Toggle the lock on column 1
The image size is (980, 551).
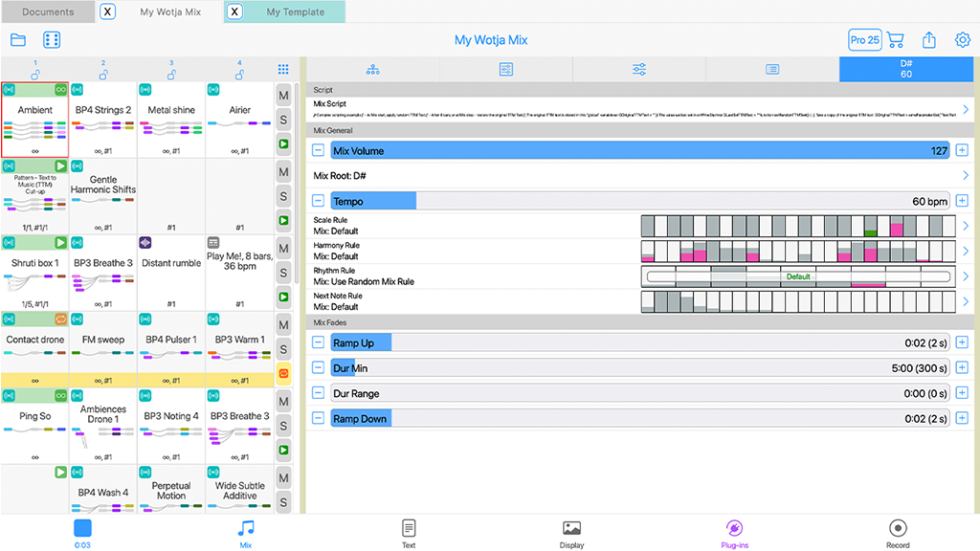35,74
